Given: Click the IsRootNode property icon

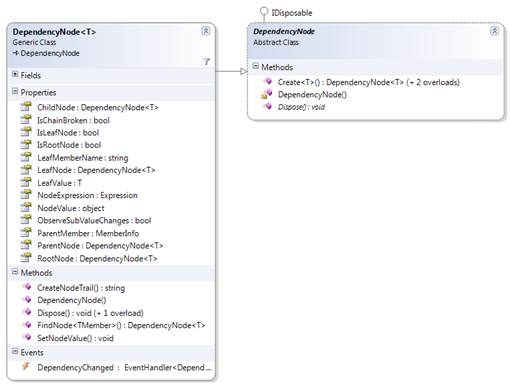Looking at the screenshot, I should tap(26, 145).
